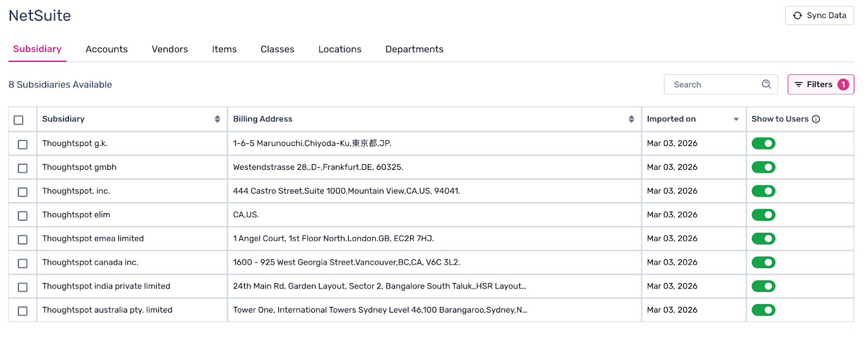Click the import date for Thoughtspot g.k.

(672, 143)
